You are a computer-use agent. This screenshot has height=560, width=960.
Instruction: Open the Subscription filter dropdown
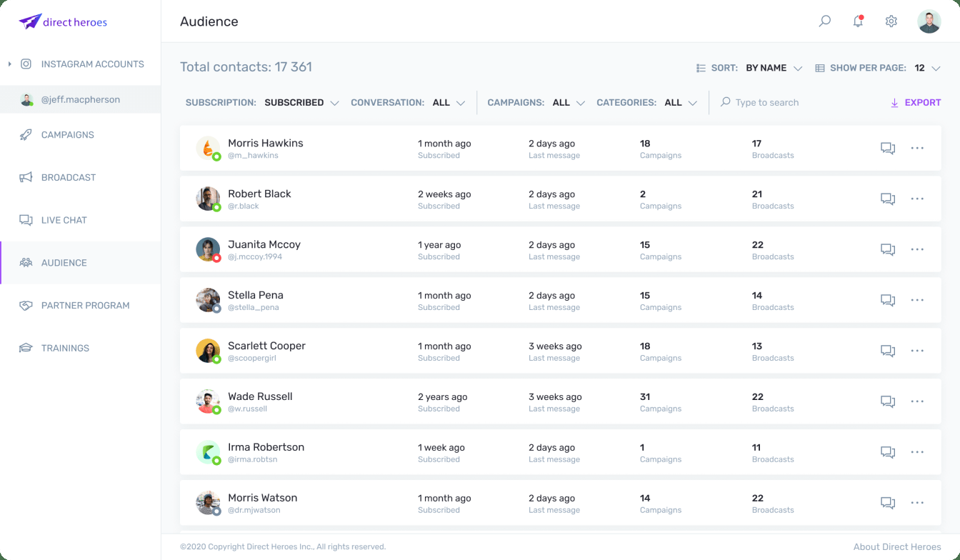301,103
